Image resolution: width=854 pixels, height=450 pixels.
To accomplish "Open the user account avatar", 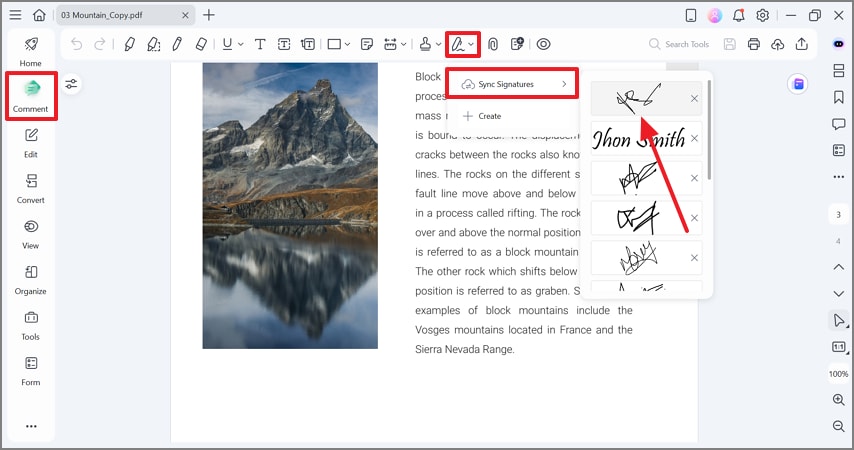I will pyautogui.click(x=715, y=15).
